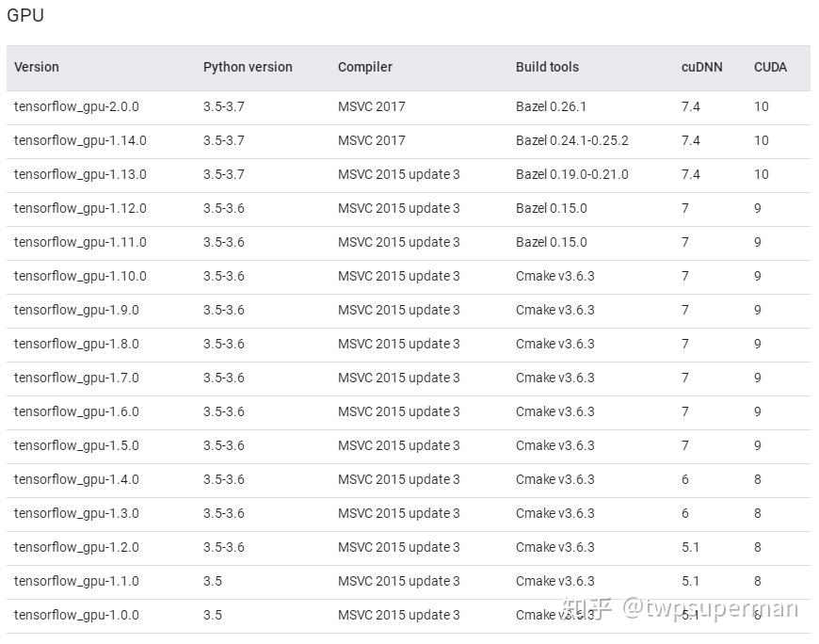Screen dimensions: 819x644
Task: Click Bazel 0.19.0-0.21.0 build tool cell
Action: [572, 174]
